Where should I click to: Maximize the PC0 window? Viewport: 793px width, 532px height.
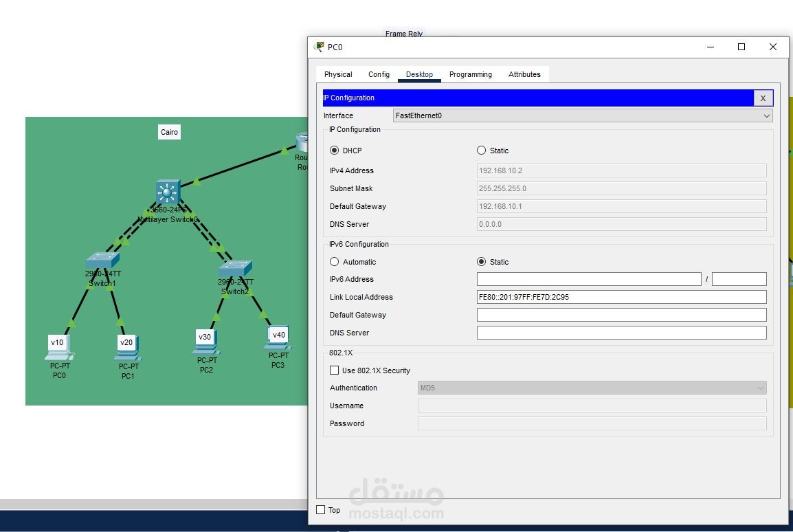[741, 47]
